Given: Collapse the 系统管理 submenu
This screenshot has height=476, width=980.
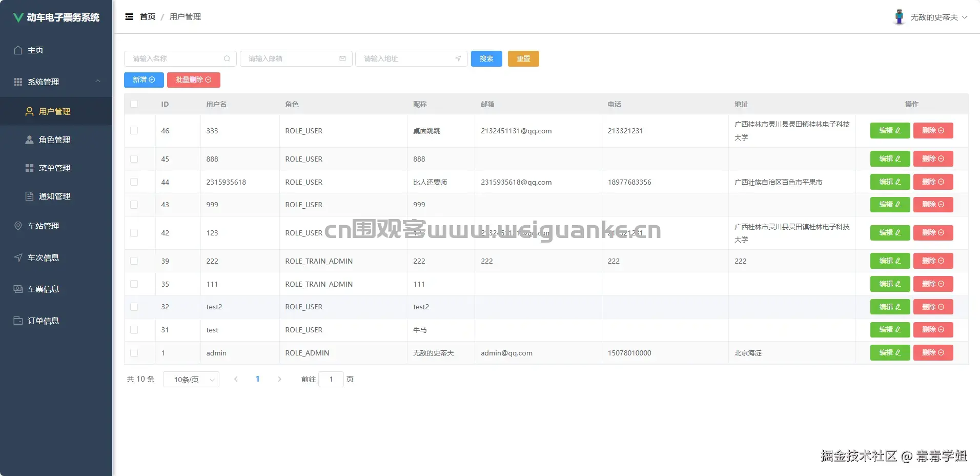Looking at the screenshot, I should pyautogui.click(x=56, y=82).
